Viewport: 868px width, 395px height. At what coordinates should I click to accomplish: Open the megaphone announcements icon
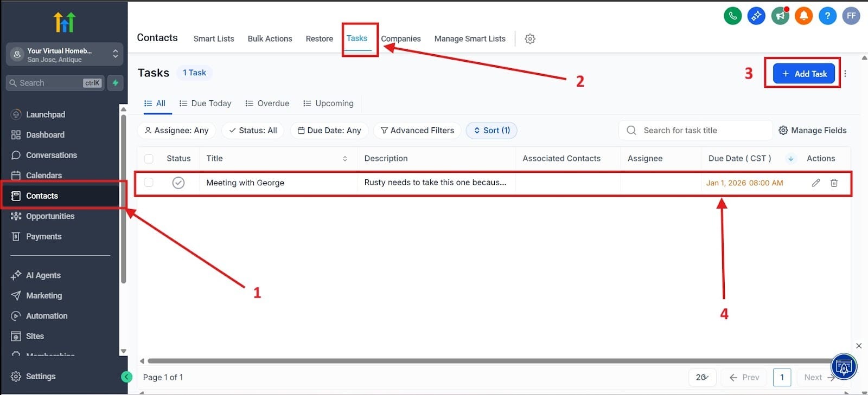(780, 16)
